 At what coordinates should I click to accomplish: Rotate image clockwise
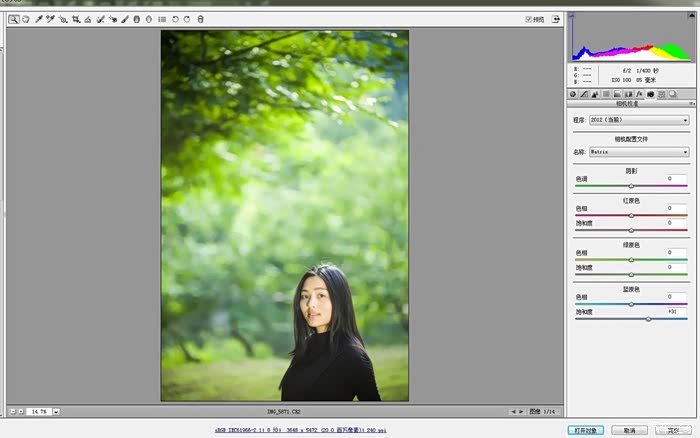(187, 19)
